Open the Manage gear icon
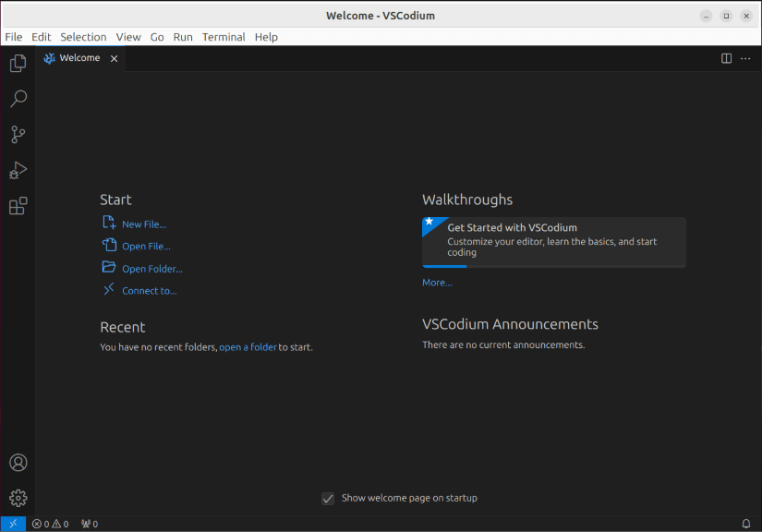 pyautogui.click(x=18, y=498)
